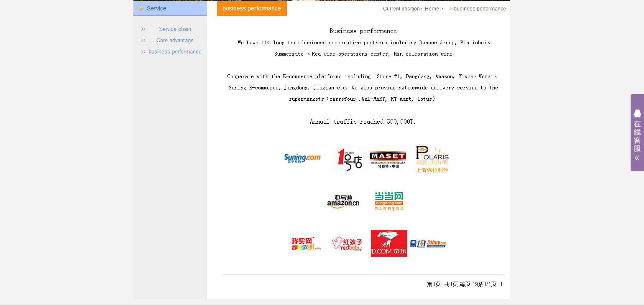Open the Service chain sidebar link
This screenshot has width=644, height=305.
[175, 29]
